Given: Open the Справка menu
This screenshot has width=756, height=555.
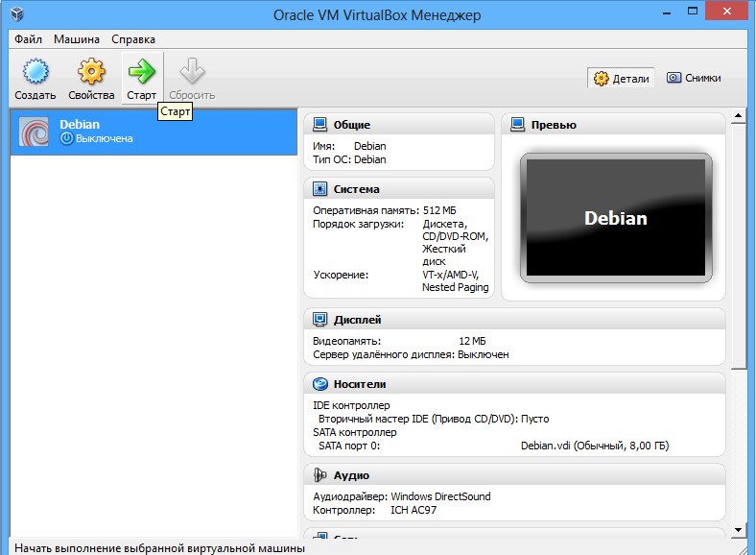Looking at the screenshot, I should point(133,39).
